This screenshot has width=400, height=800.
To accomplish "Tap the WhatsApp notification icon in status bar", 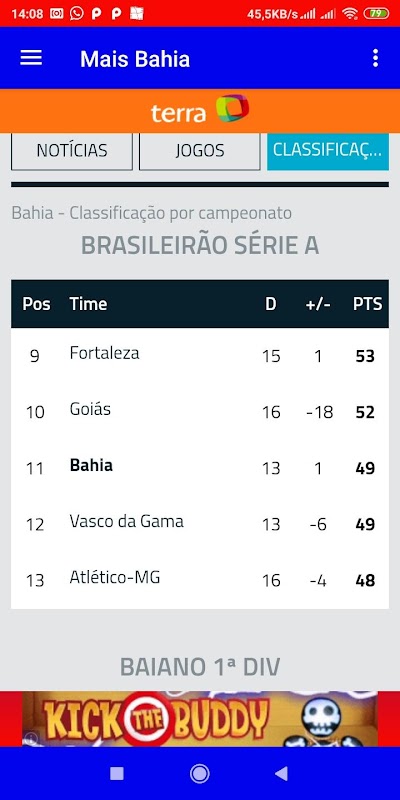I will 77,14.
